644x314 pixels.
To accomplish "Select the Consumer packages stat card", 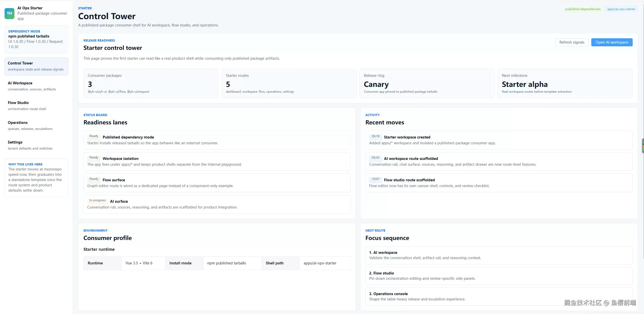I will pyautogui.click(x=151, y=83).
